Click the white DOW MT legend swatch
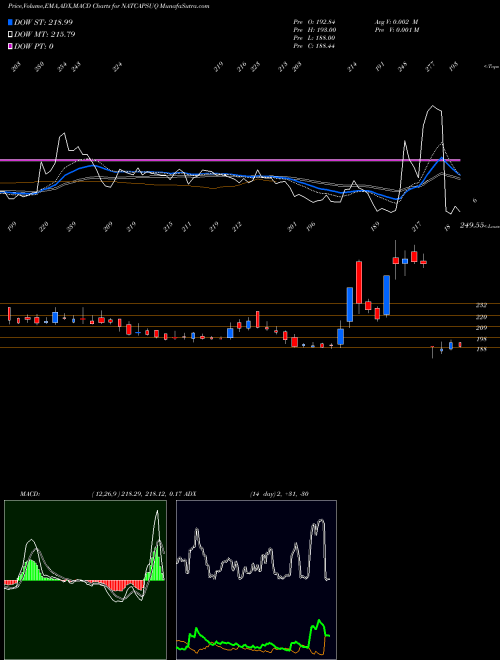 10,34
